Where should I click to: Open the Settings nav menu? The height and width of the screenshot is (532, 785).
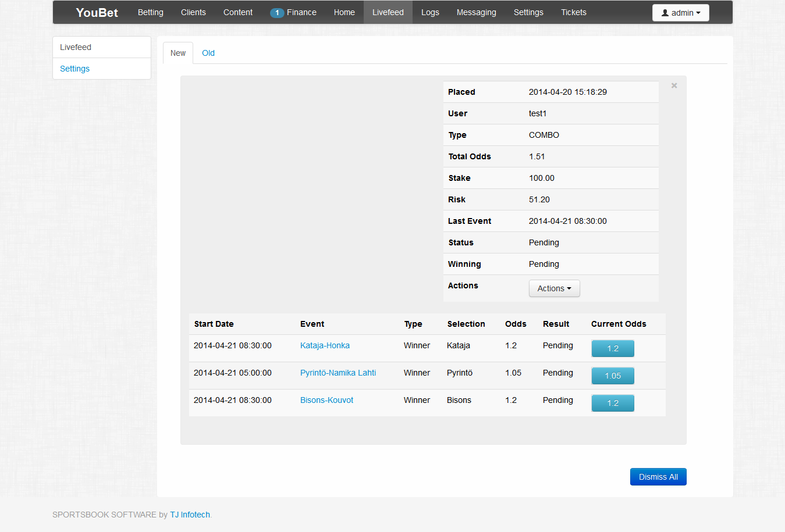click(x=528, y=12)
